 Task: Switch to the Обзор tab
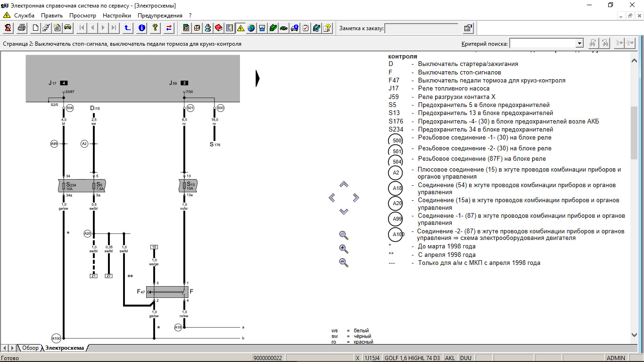pyautogui.click(x=30, y=348)
